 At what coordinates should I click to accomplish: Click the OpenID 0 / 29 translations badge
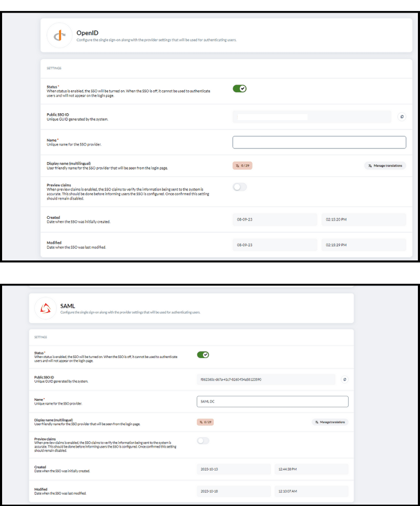[x=243, y=165]
